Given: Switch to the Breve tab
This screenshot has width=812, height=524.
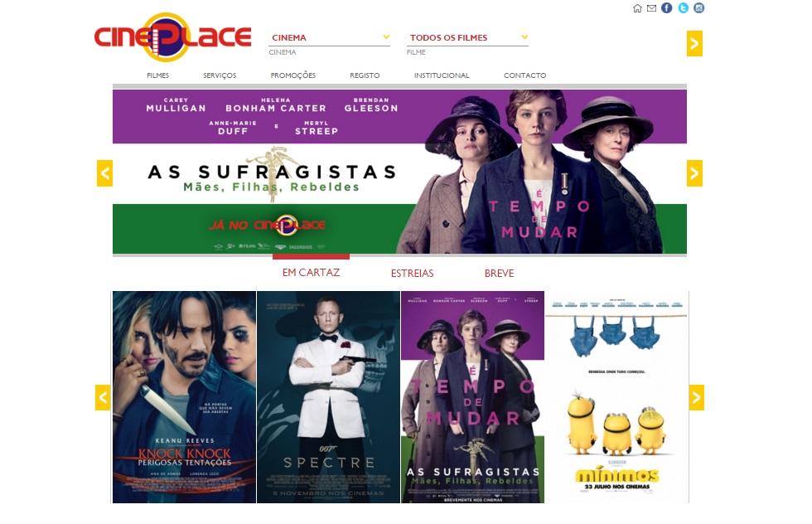Looking at the screenshot, I should (499, 273).
